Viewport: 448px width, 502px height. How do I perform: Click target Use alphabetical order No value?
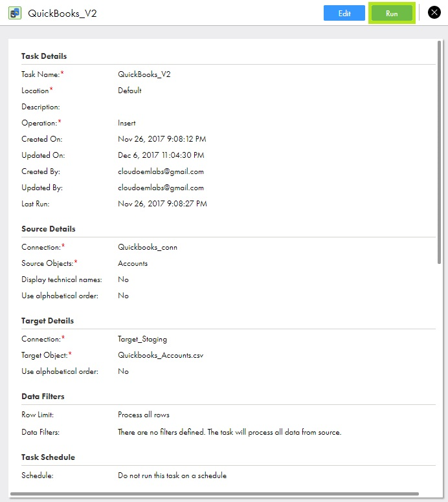click(123, 371)
